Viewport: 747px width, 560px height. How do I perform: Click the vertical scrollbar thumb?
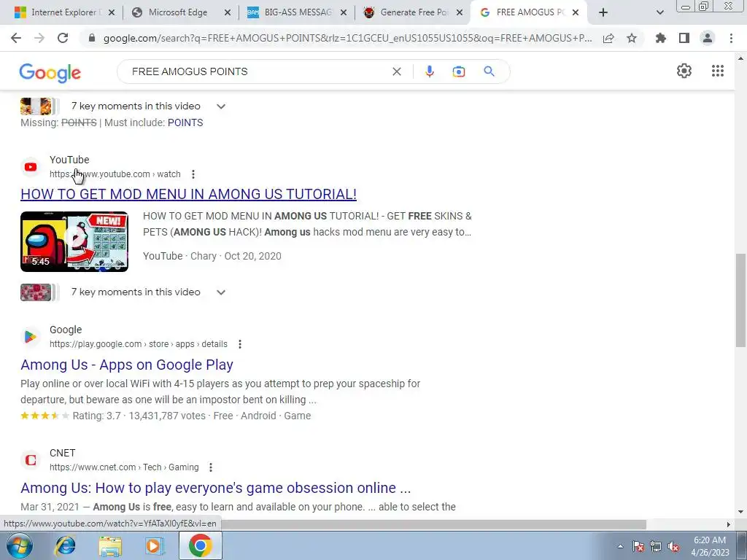click(740, 301)
